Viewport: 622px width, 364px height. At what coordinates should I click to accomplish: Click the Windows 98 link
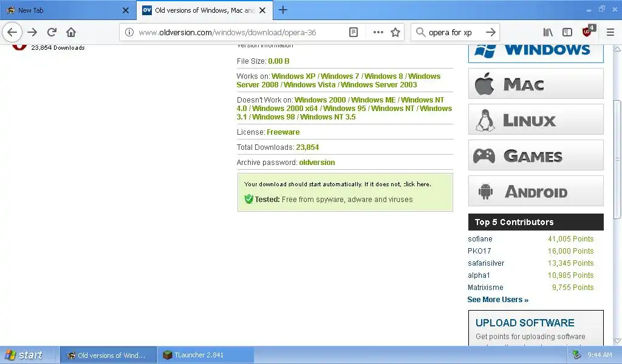click(273, 117)
